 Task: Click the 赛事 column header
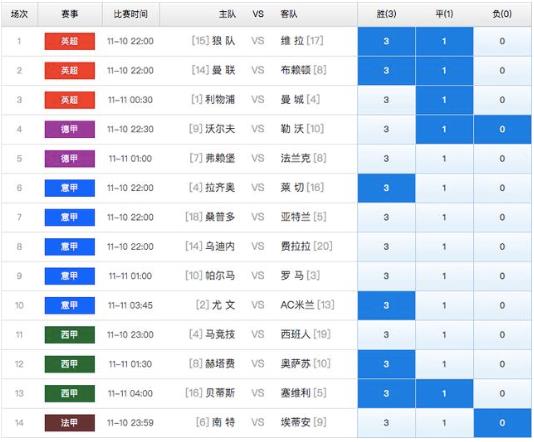point(70,14)
